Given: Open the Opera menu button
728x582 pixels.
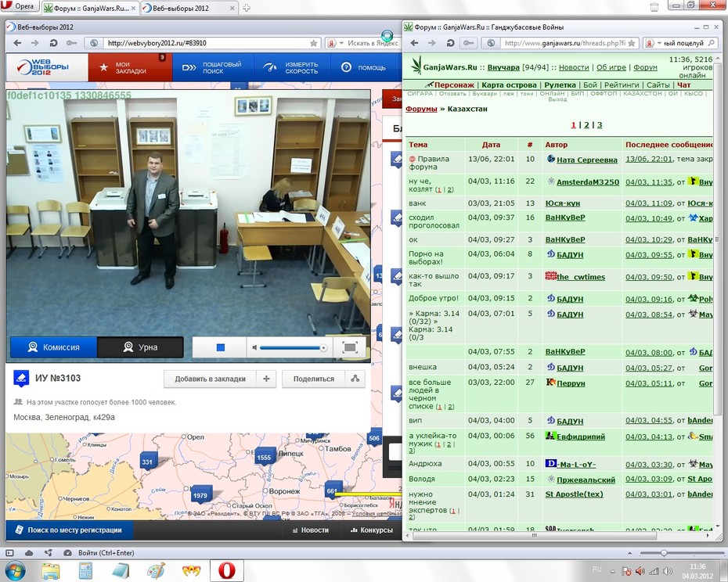Looking at the screenshot, I should pos(19,6).
